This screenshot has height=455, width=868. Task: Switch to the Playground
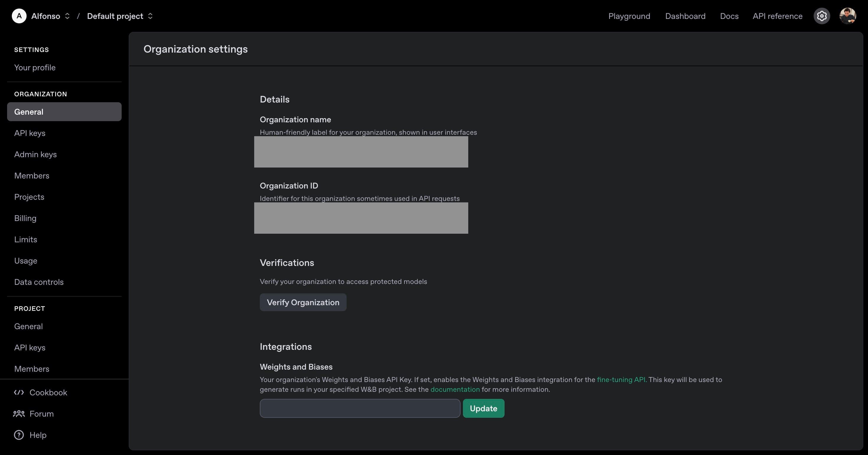629,16
